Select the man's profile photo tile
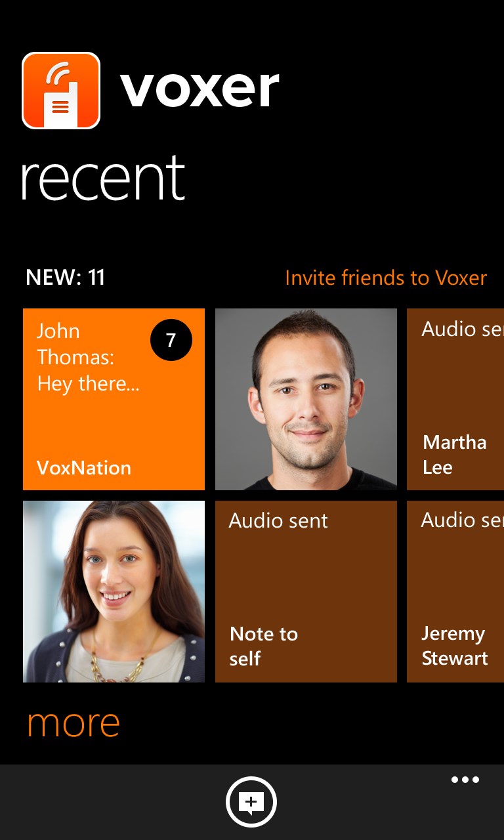504x840 pixels. (306, 399)
